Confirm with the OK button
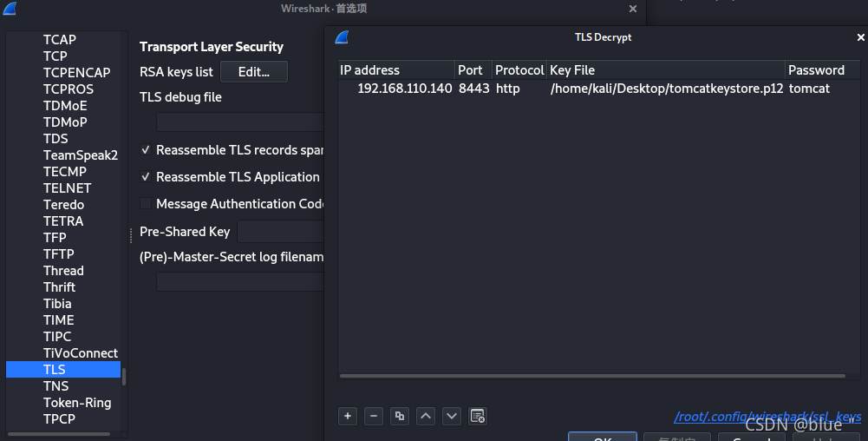The width and height of the screenshot is (868, 441). (603, 437)
